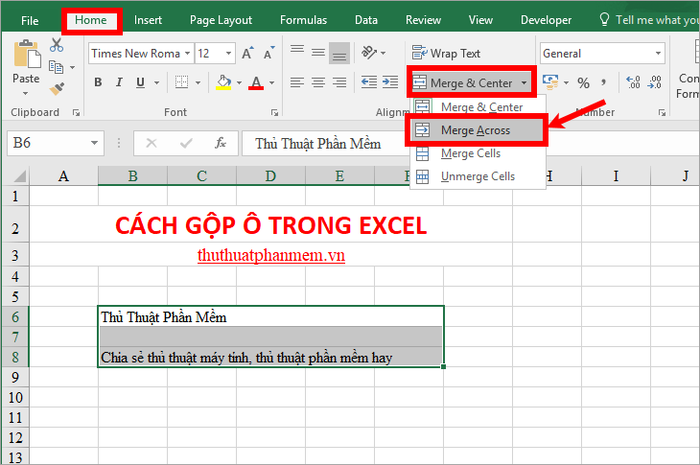700x465 pixels.
Task: Select the Format Painter brush icon
Action: point(57,88)
